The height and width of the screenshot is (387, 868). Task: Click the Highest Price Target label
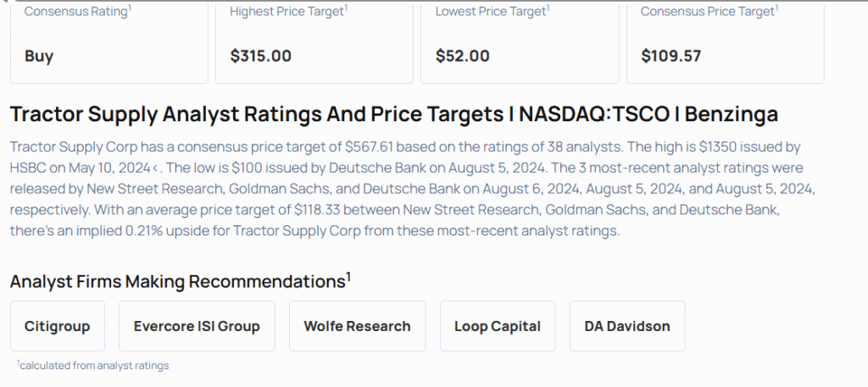click(285, 12)
